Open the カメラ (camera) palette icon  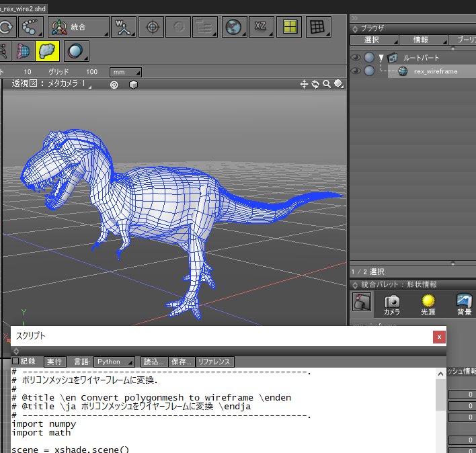click(x=391, y=302)
